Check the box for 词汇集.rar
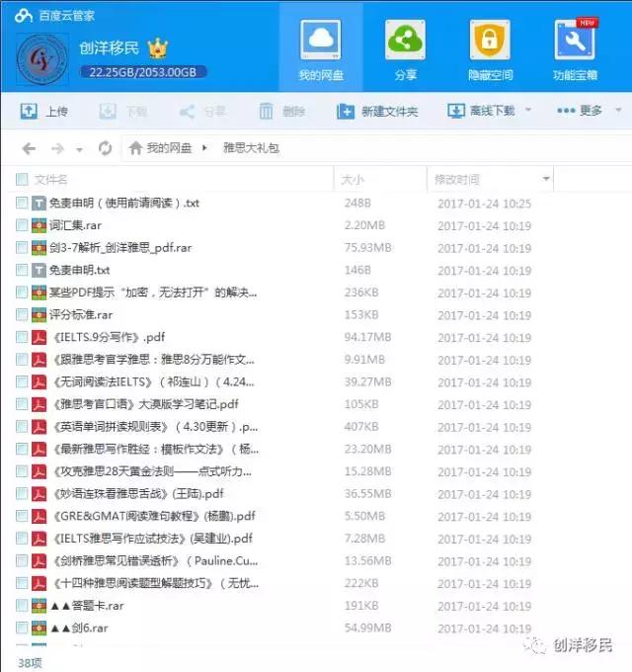 (x=22, y=224)
